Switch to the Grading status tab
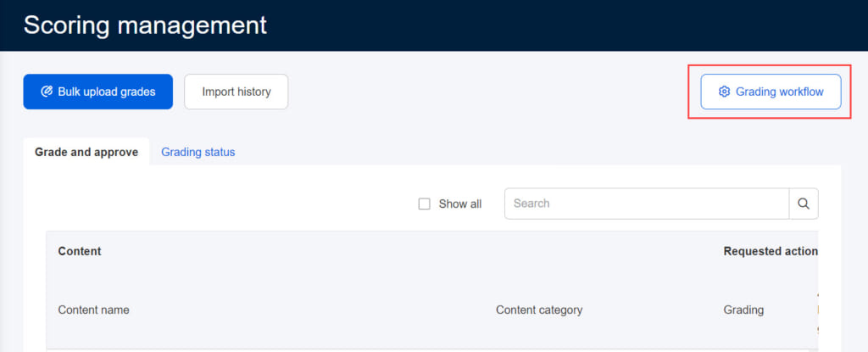Screen dimensions: 868x352 (x=198, y=152)
